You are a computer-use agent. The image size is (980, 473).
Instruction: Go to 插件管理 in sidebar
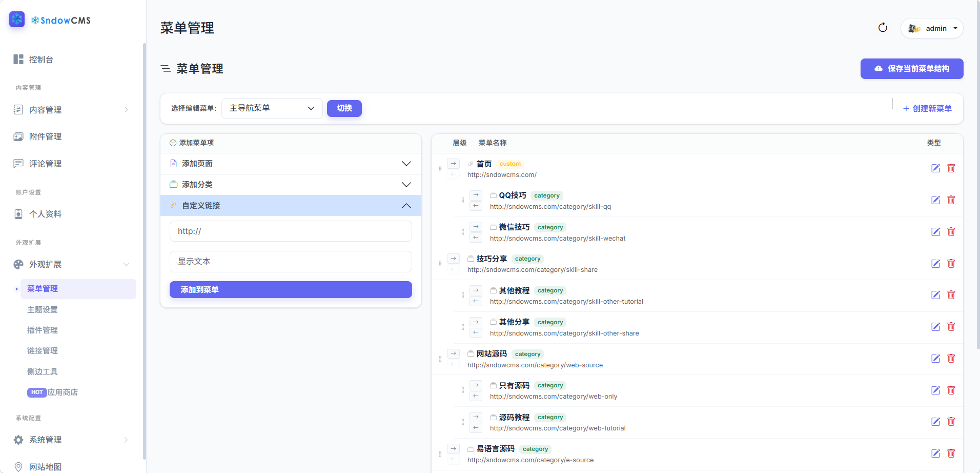43,330
